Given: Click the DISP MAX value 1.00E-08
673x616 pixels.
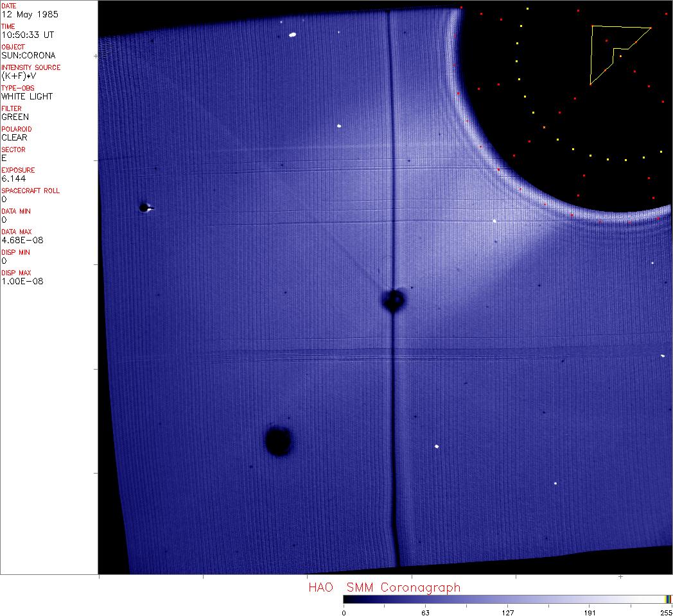Looking at the screenshot, I should (22, 281).
